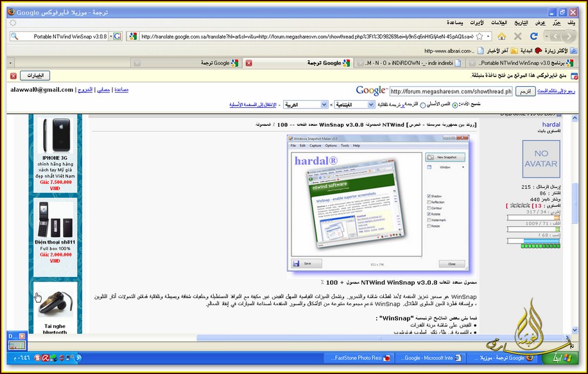Click the Google Translate URL input field
588x374 pixels.
click(451, 91)
